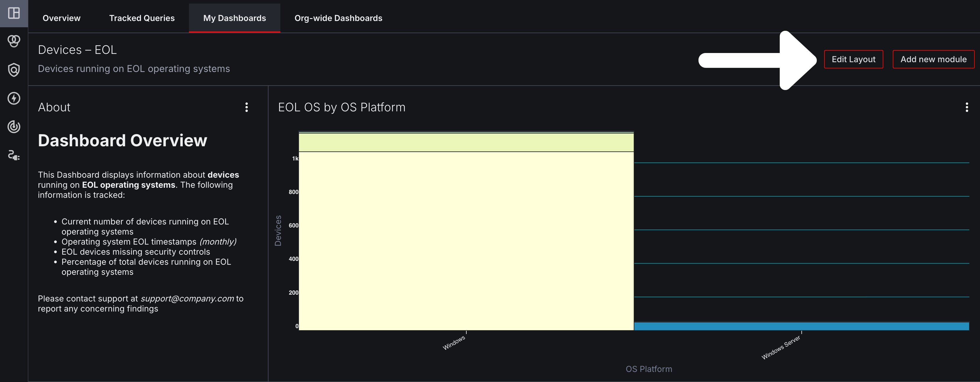Image resolution: width=980 pixels, height=382 pixels.
Task: Open the About module kebab menu
Action: click(247, 107)
